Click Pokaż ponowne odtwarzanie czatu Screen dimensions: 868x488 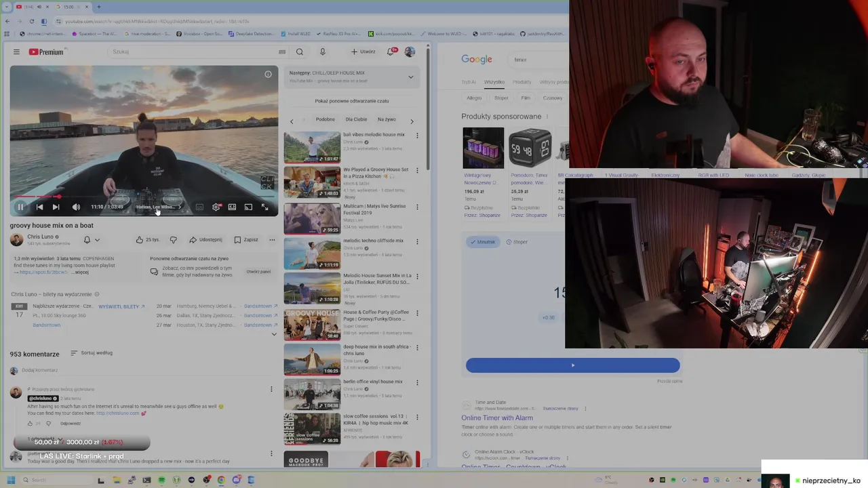click(x=352, y=101)
